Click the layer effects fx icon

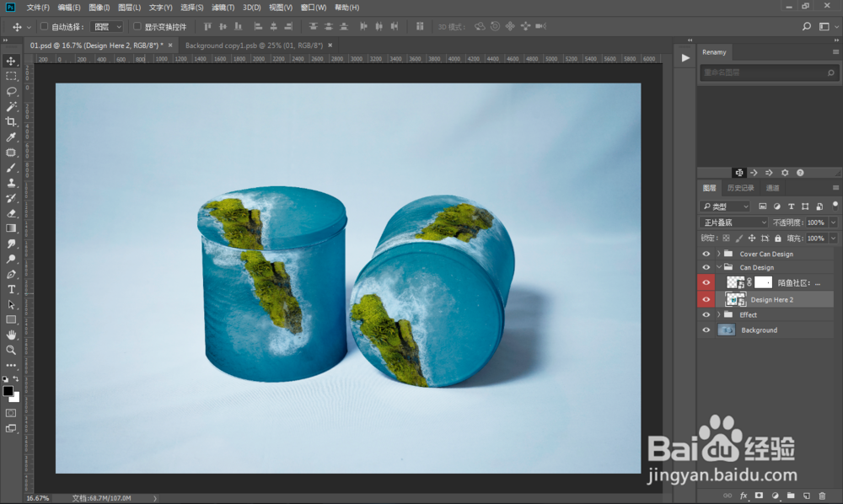744,496
